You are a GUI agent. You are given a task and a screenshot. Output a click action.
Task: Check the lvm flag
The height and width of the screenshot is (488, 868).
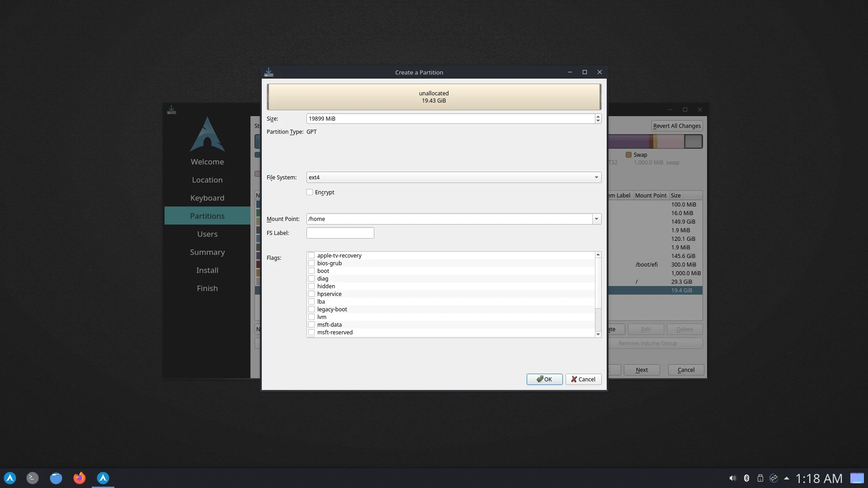[311, 317]
